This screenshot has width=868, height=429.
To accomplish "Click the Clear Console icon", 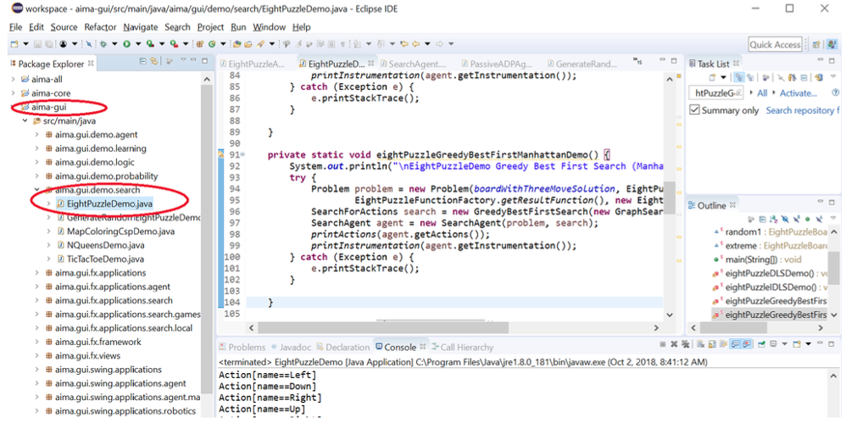I will [x=701, y=344].
